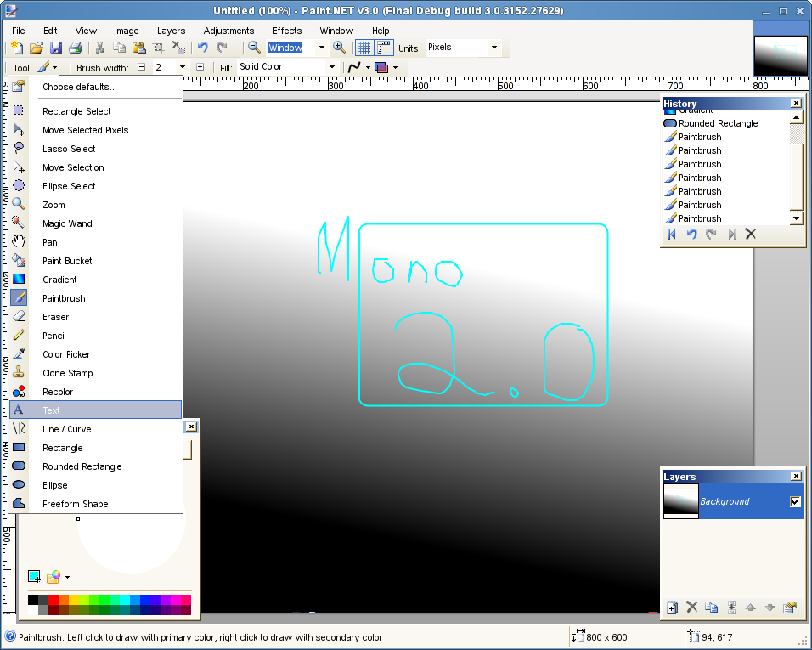Open layer properties icon

click(x=790, y=607)
